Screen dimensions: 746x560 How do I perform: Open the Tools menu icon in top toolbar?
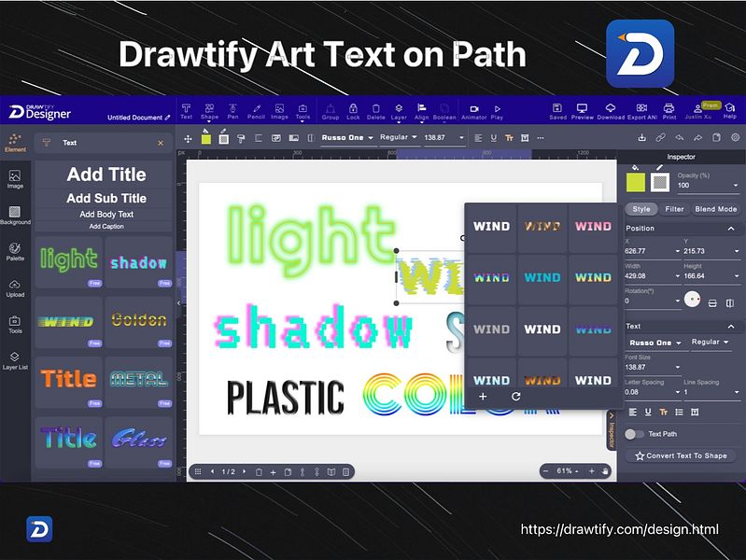[x=303, y=112]
